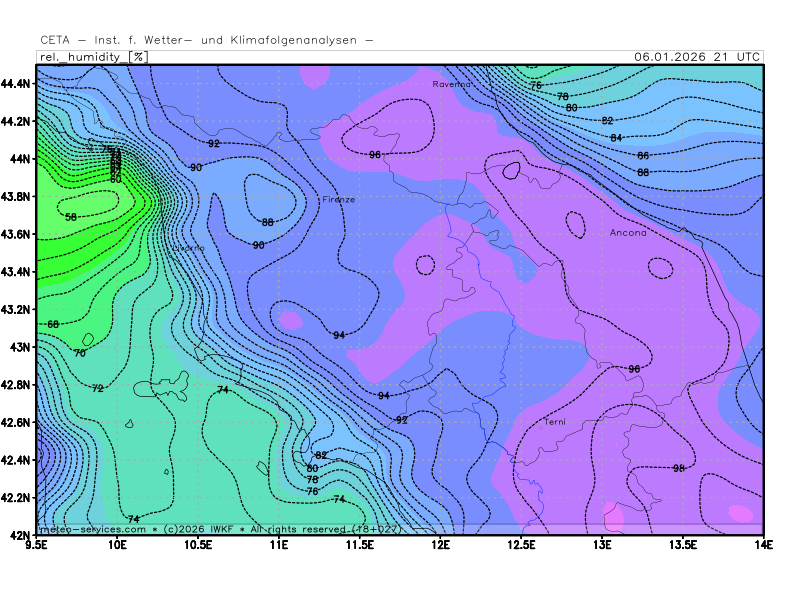Image resolution: width=800 pixels, height=600 pixels.
Task: Click the 14E longitude axis label
Action: (x=763, y=545)
